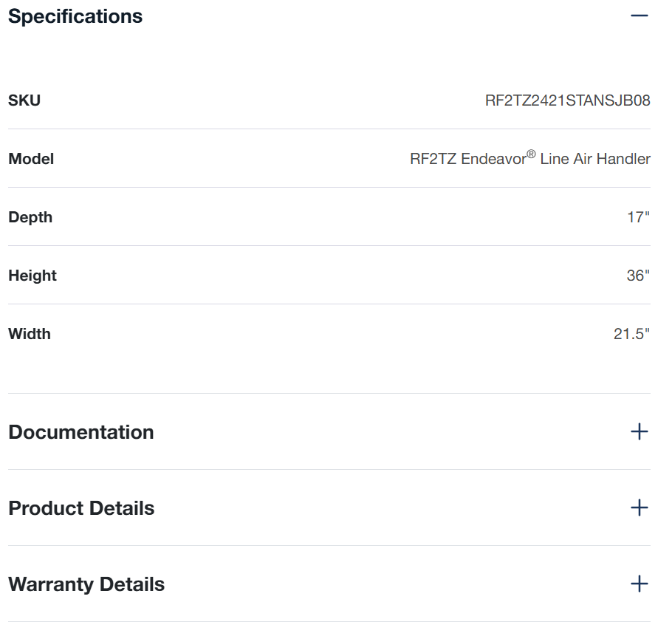This screenshot has height=639, width=672.
Task: Click the Specifications section heading
Action: pos(75,16)
